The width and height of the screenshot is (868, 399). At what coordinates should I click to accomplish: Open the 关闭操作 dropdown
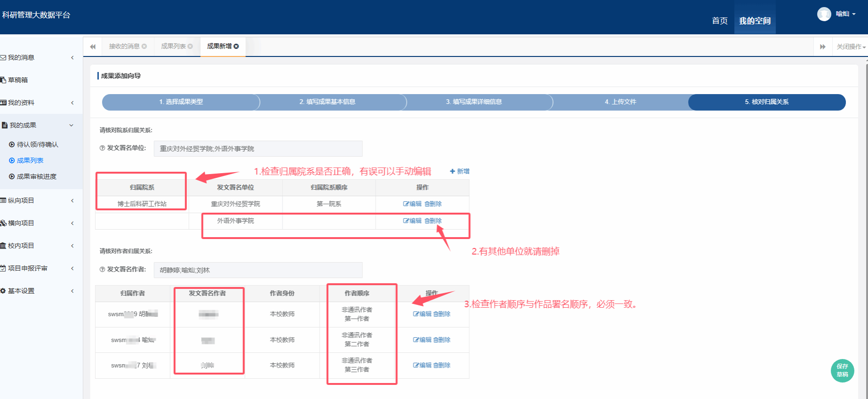851,47
